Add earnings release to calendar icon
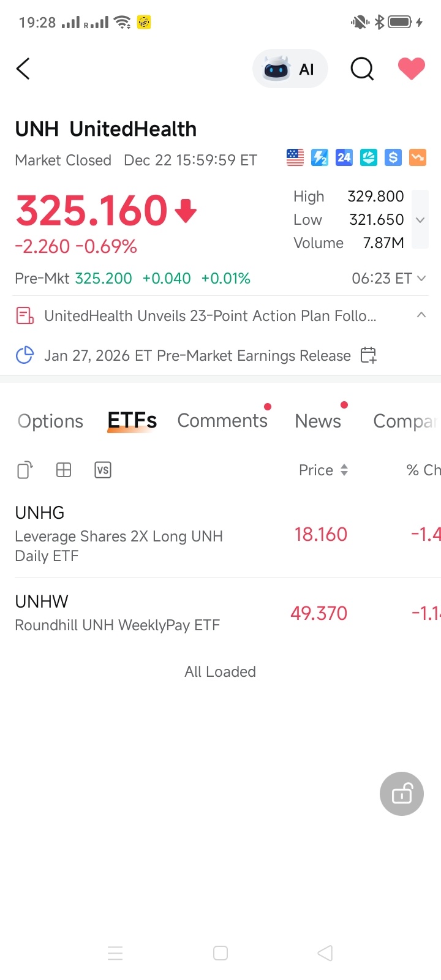Image resolution: width=441 pixels, height=980 pixels. coord(368,355)
